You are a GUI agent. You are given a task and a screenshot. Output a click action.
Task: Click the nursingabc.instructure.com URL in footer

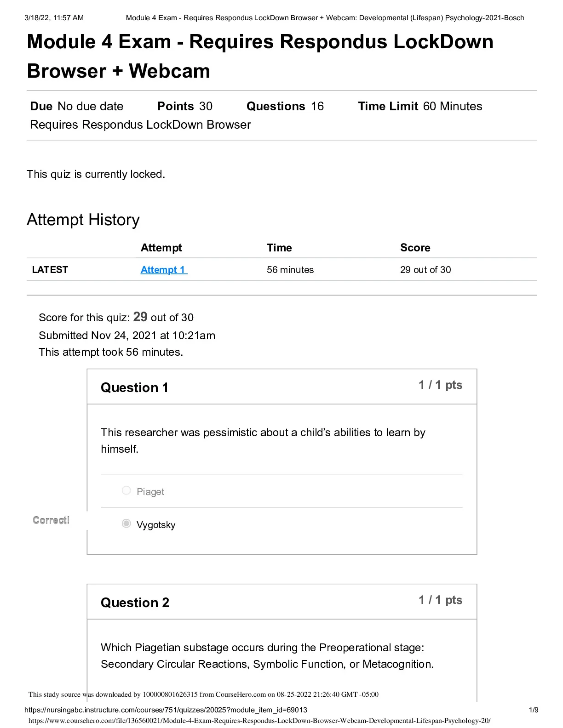point(166,710)
